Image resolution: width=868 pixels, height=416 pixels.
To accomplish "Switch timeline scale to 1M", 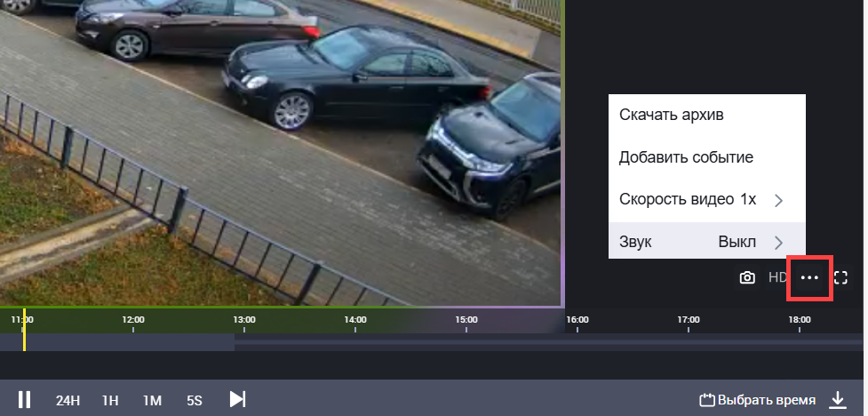I will point(152,401).
